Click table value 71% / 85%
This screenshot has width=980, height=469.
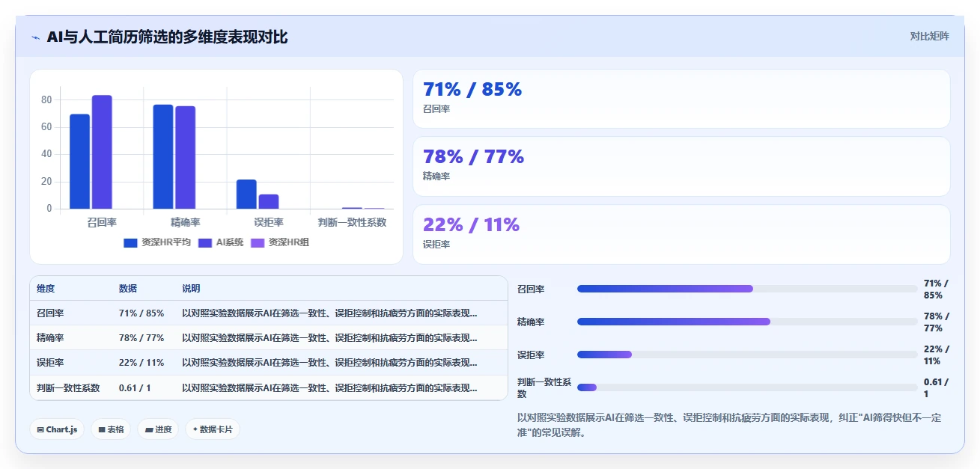[141, 313]
